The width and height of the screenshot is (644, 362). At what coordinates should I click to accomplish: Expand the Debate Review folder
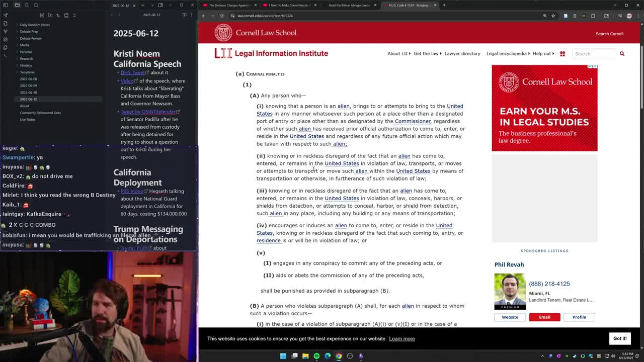30,38
